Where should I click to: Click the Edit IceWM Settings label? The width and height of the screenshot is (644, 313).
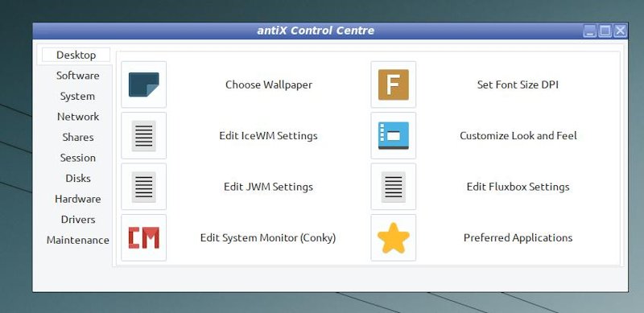268,135
